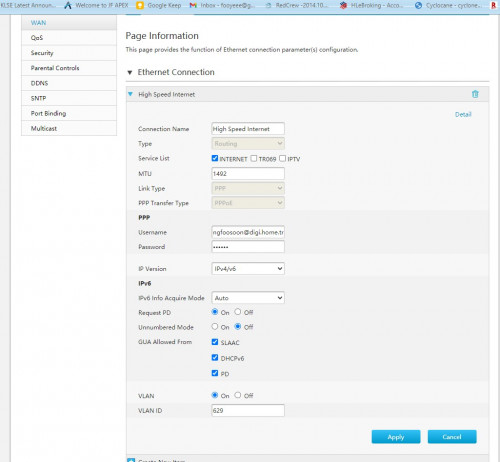This screenshot has height=462, width=500.
Task: Delete High Speed Internet connection via trash icon
Action: coord(475,94)
